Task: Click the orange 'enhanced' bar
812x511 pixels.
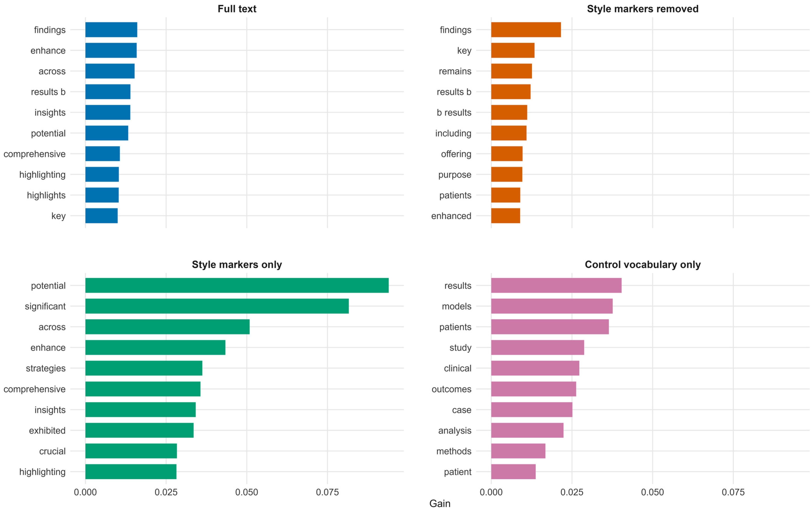Action: coord(506,216)
